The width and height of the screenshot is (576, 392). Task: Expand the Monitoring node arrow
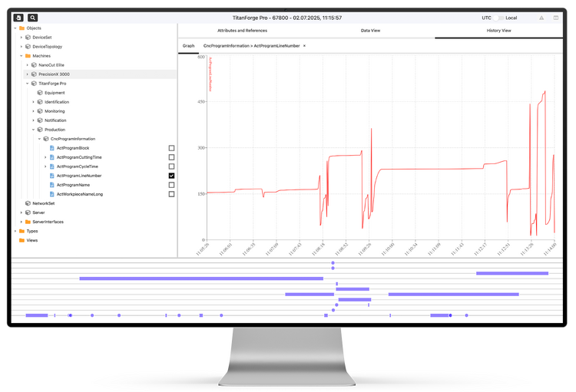33,111
